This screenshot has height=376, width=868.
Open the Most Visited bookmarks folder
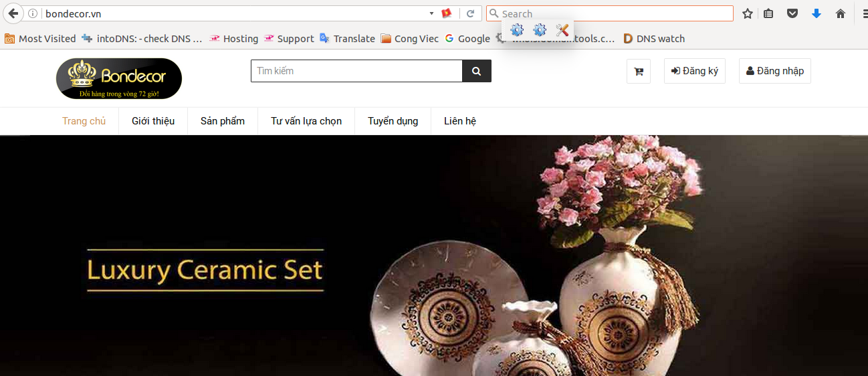[40, 39]
